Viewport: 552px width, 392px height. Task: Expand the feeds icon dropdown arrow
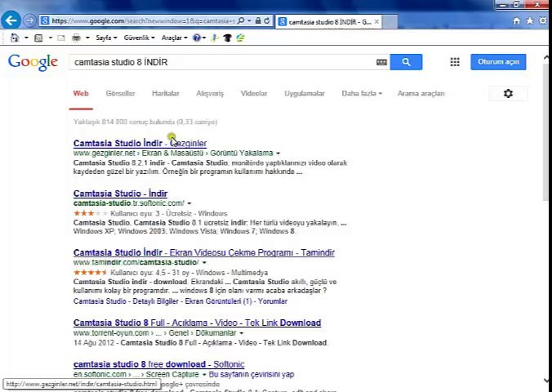51,38
